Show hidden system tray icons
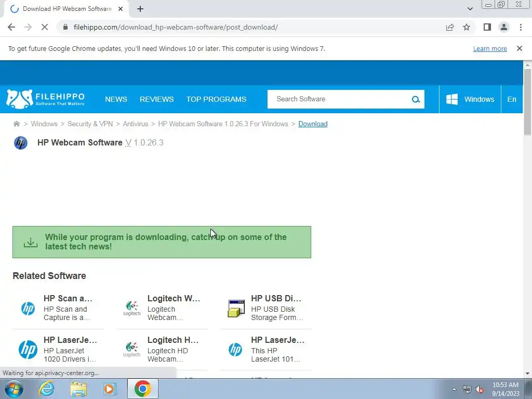The width and height of the screenshot is (532, 399). (454, 389)
